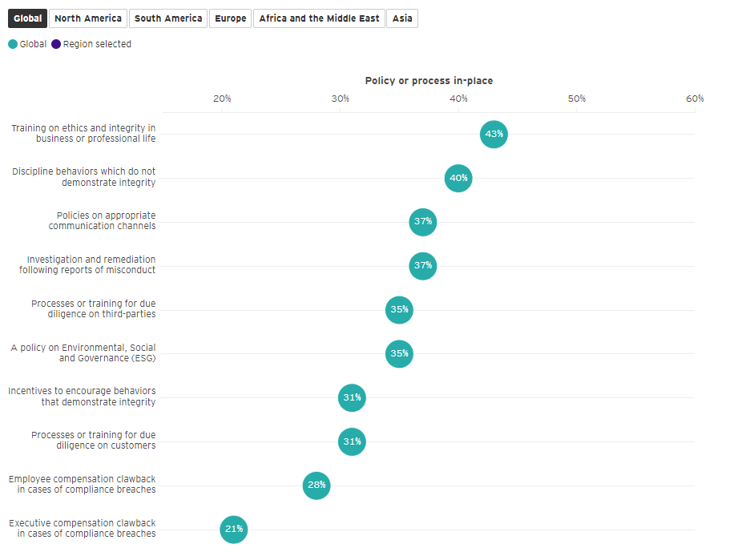Viewport: 746px width, 560px height.
Task: Click the 40% discipline behaviors bubble
Action: [x=458, y=178]
